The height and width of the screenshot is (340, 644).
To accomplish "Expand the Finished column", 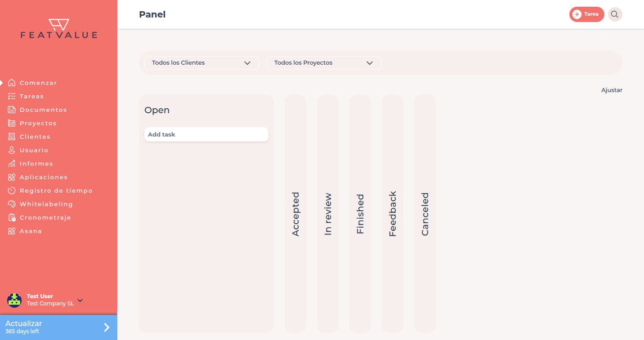I will click(360, 214).
